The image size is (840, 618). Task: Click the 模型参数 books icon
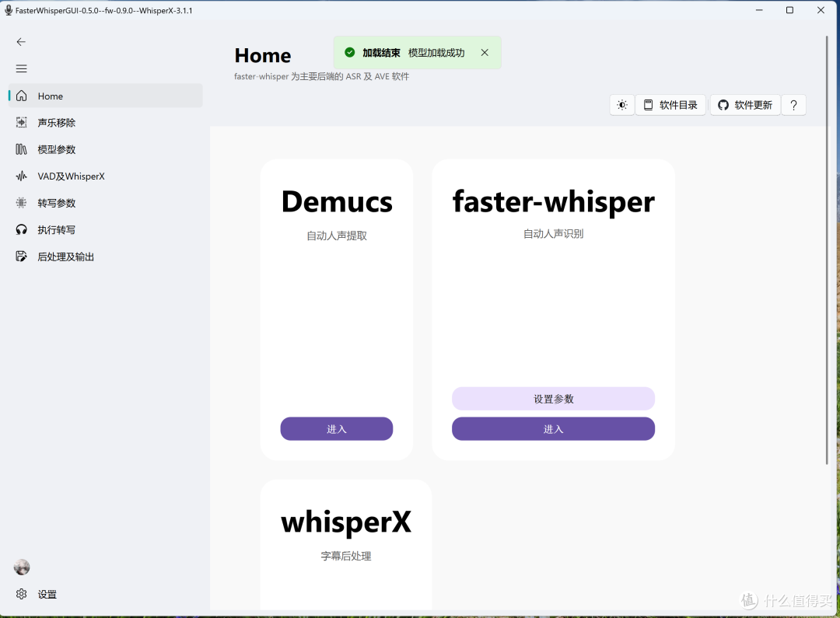pyautogui.click(x=22, y=149)
